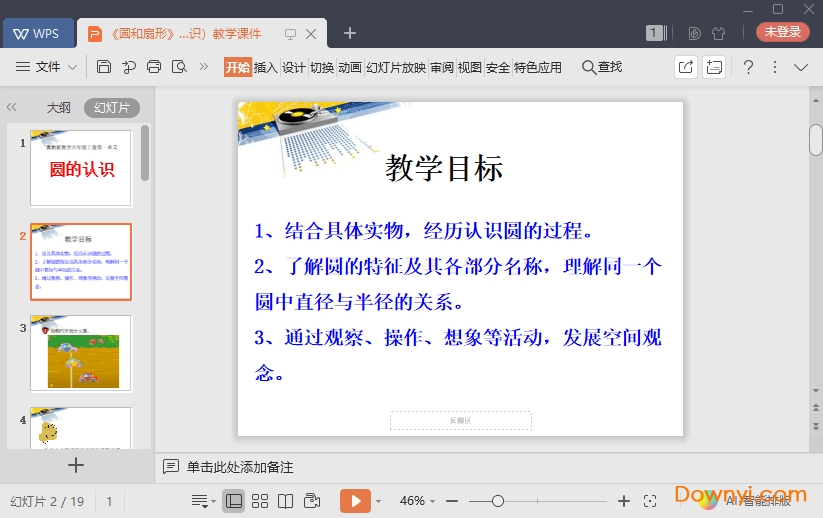Screen dimensions: 823x518
Task: Click the presentation screen icon on document tab
Action: 290,34
